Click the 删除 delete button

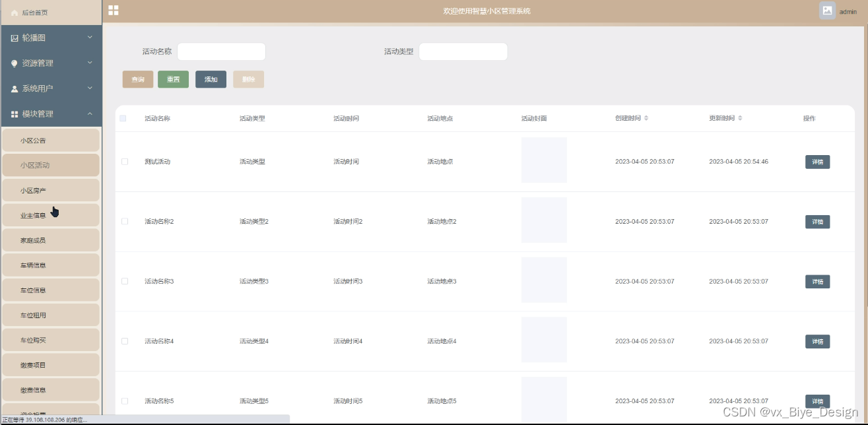pyautogui.click(x=248, y=79)
